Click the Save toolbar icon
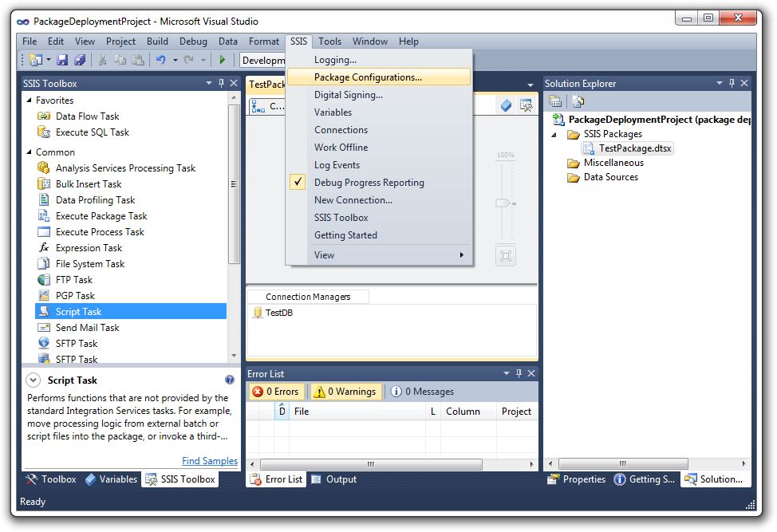This screenshot has height=532, width=777. click(62, 61)
